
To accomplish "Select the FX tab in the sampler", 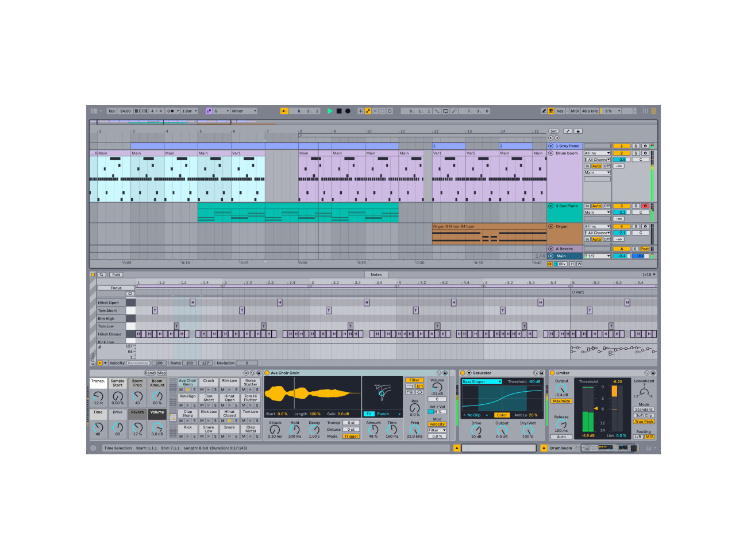I will tap(369, 414).
